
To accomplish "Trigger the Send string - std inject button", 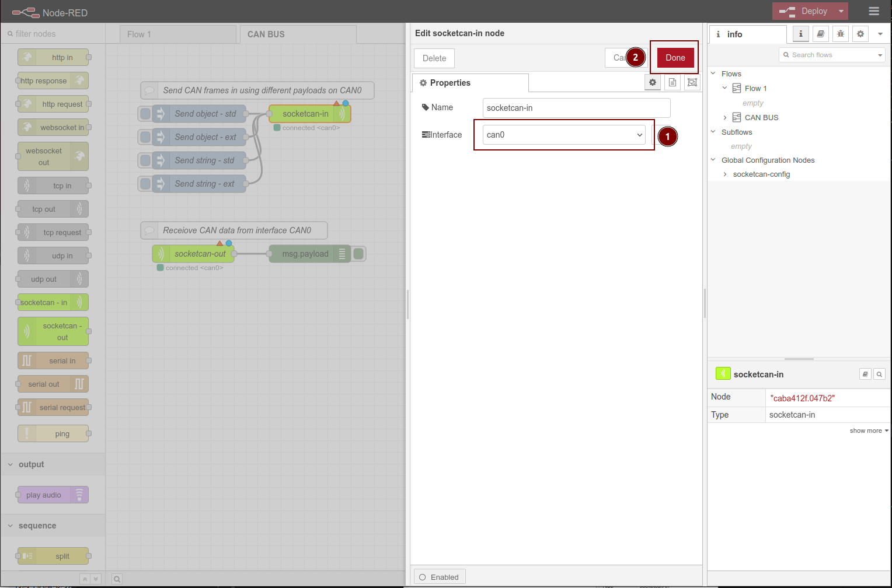I will pos(145,160).
